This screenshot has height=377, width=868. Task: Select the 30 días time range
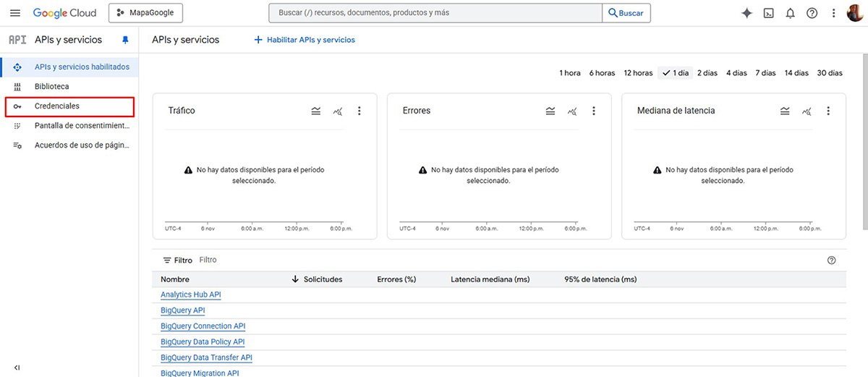pyautogui.click(x=830, y=72)
